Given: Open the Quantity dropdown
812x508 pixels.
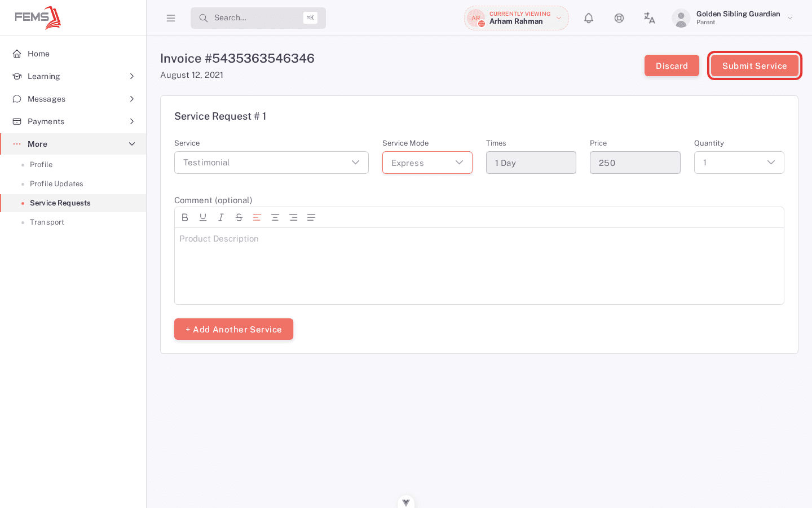Looking at the screenshot, I should (739, 163).
